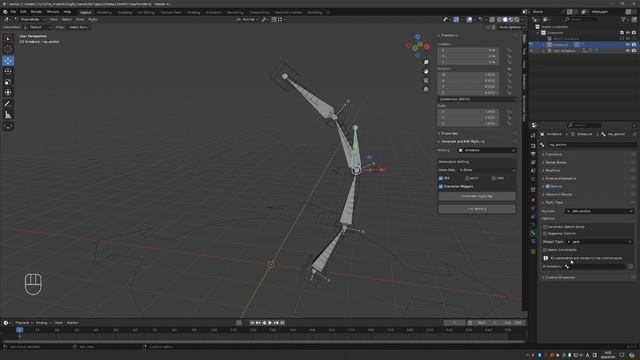The width and height of the screenshot is (640, 360).
Task: Toggle auto keying in timeline header
Action: click(239, 323)
